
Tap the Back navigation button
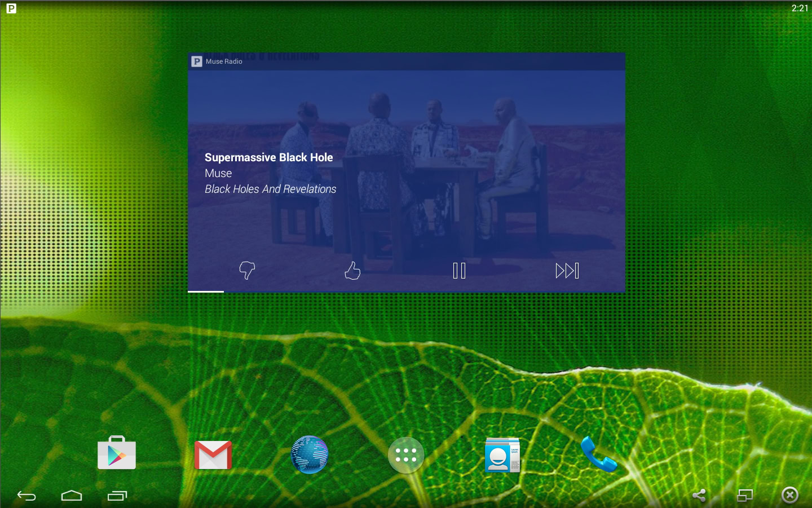(27, 496)
